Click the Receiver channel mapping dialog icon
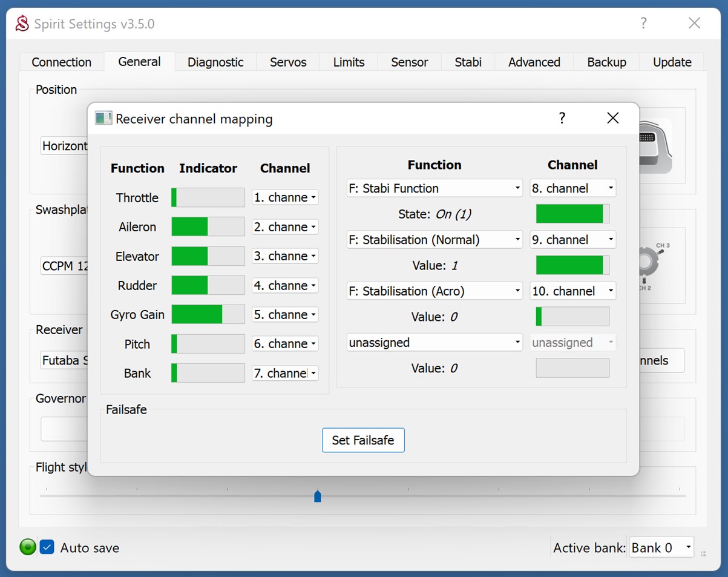 click(103, 119)
